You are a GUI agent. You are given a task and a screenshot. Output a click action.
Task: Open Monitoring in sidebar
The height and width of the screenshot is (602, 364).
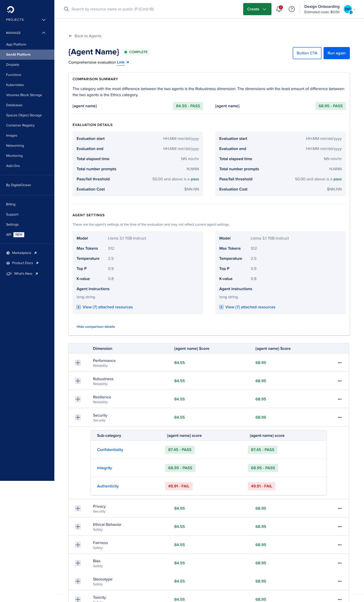[x=14, y=156]
